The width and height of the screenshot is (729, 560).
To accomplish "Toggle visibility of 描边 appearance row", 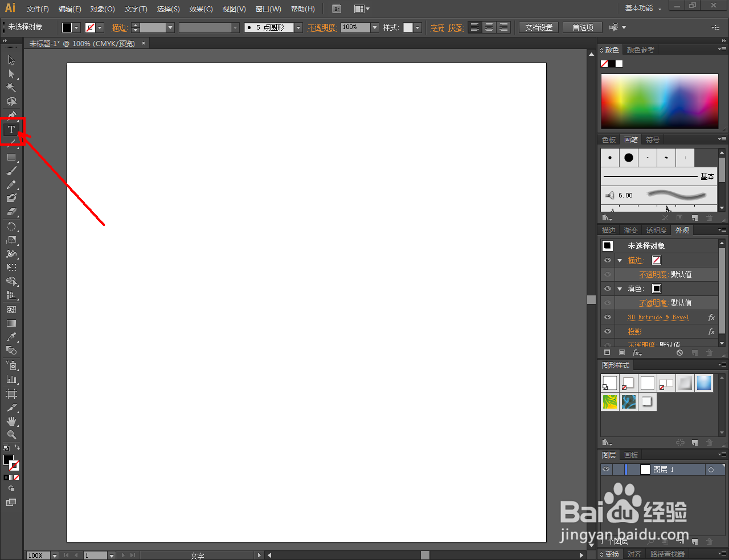I will click(x=608, y=260).
